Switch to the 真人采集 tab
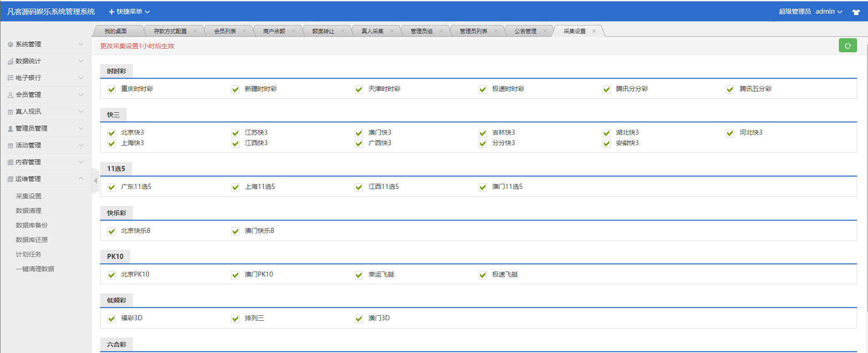Image resolution: width=868 pixels, height=353 pixels. click(x=372, y=31)
